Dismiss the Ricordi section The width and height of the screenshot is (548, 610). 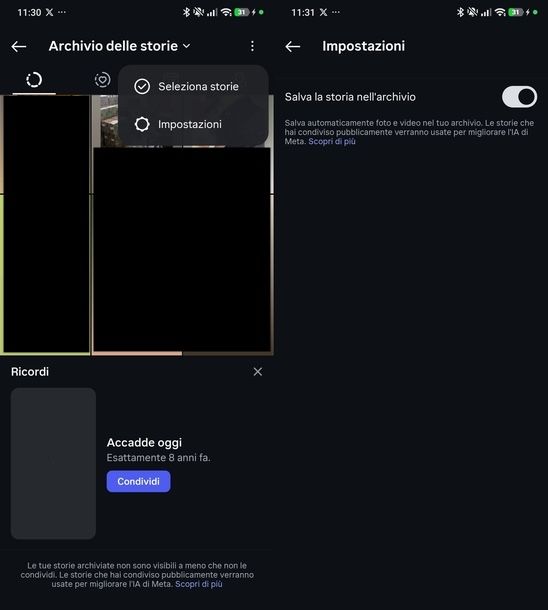[x=257, y=372]
